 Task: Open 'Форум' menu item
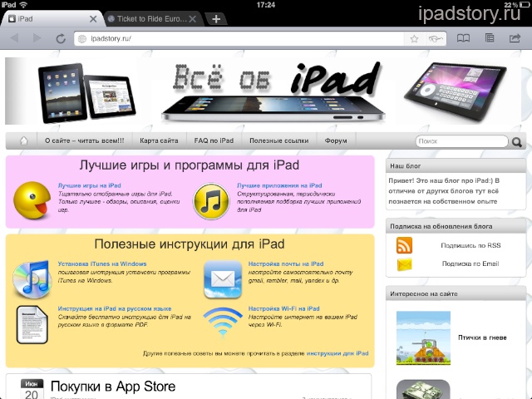pos(336,140)
